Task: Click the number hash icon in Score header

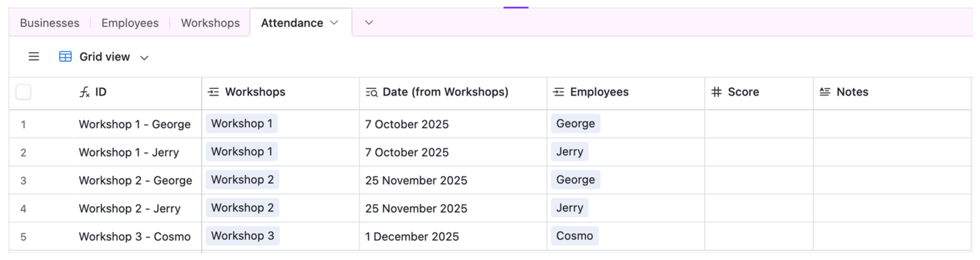Action: 716,92
